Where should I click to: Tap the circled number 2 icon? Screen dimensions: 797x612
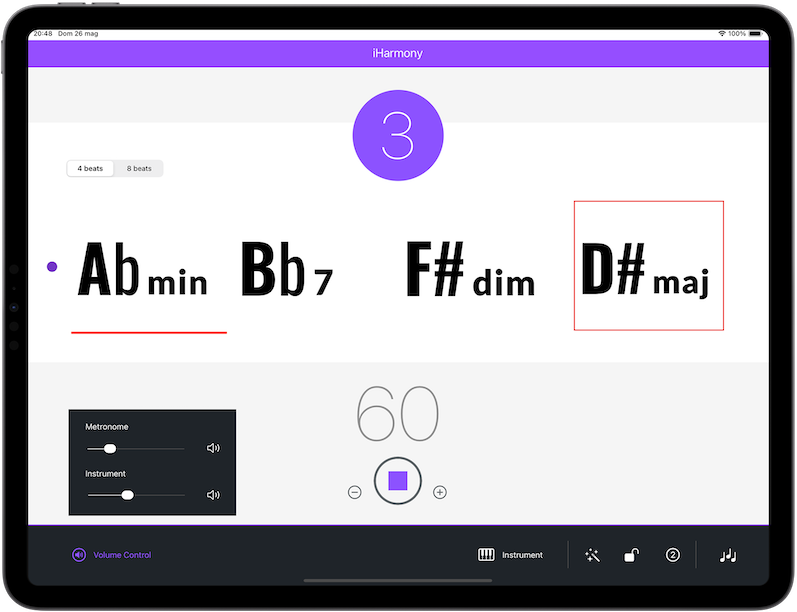point(672,555)
